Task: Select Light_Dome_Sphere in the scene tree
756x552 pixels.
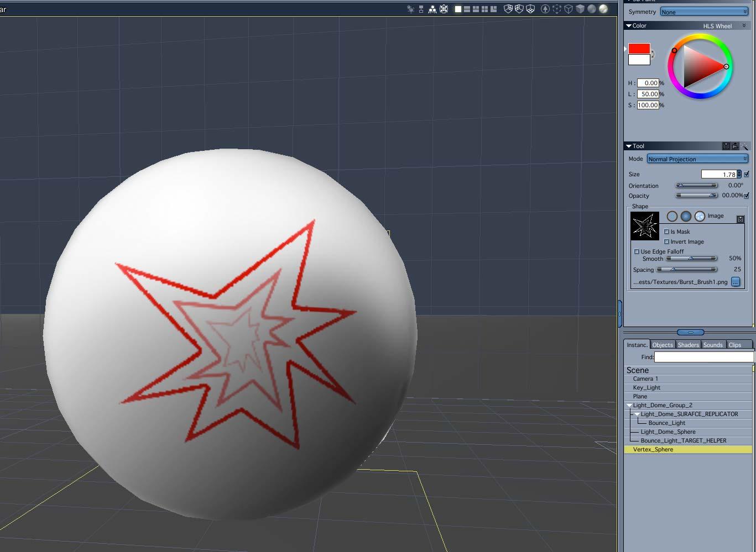Action: tap(668, 432)
